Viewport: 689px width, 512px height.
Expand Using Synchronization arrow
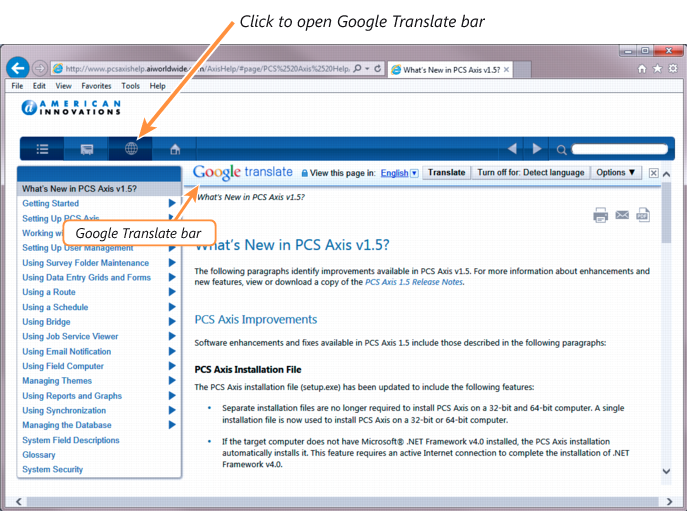click(x=172, y=410)
